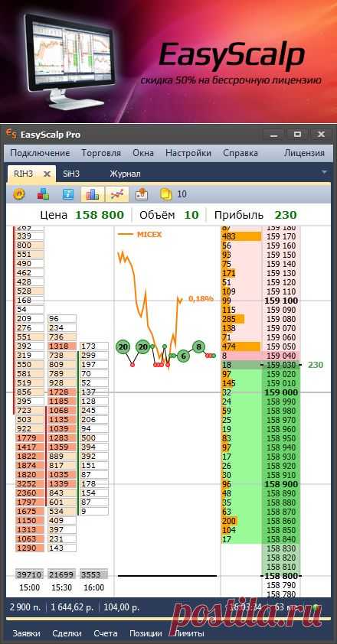
Task: Open the Лицензия menu
Action: (x=305, y=153)
